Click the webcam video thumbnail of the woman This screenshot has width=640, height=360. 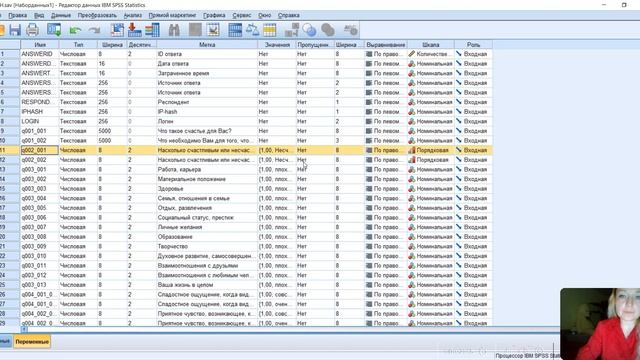(x=600, y=324)
